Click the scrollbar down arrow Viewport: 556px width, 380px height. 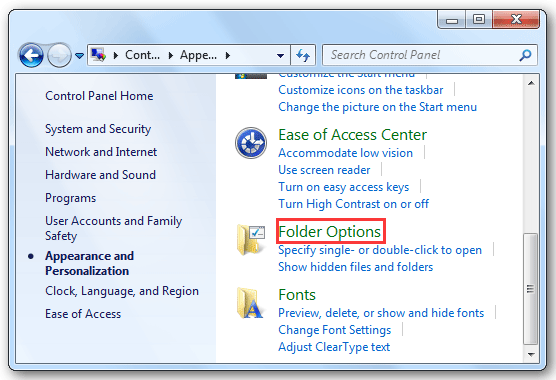pyautogui.click(x=531, y=354)
